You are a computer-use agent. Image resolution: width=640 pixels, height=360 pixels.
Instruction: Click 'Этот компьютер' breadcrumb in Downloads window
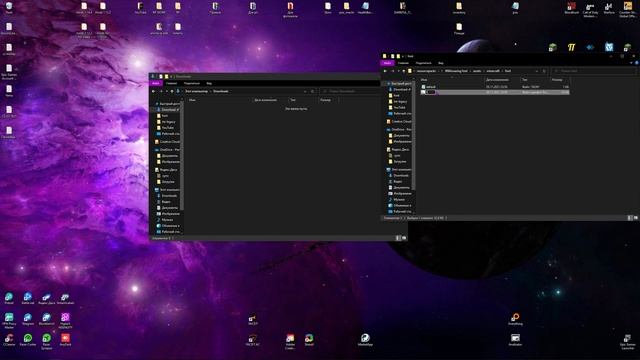point(196,91)
